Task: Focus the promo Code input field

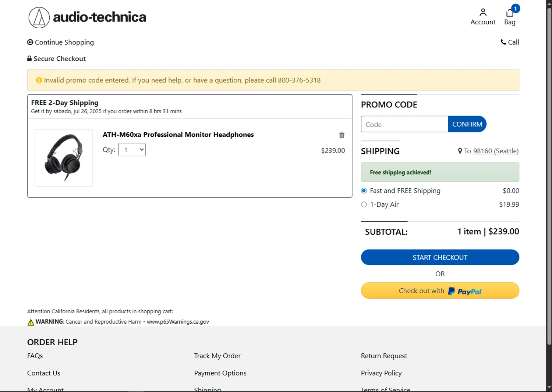Action: click(404, 124)
